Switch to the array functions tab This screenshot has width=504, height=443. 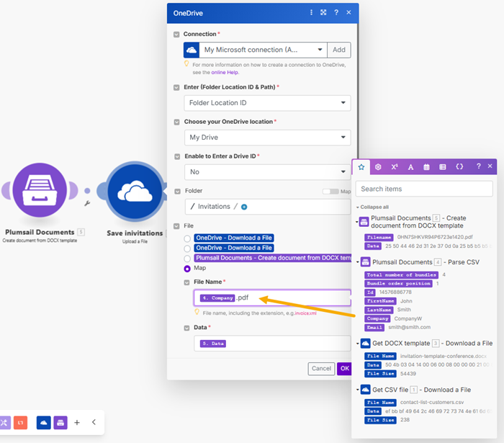443,167
